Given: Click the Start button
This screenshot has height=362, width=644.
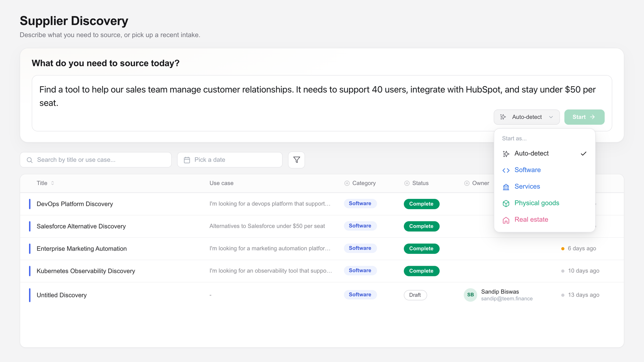Looking at the screenshot, I should (x=584, y=117).
